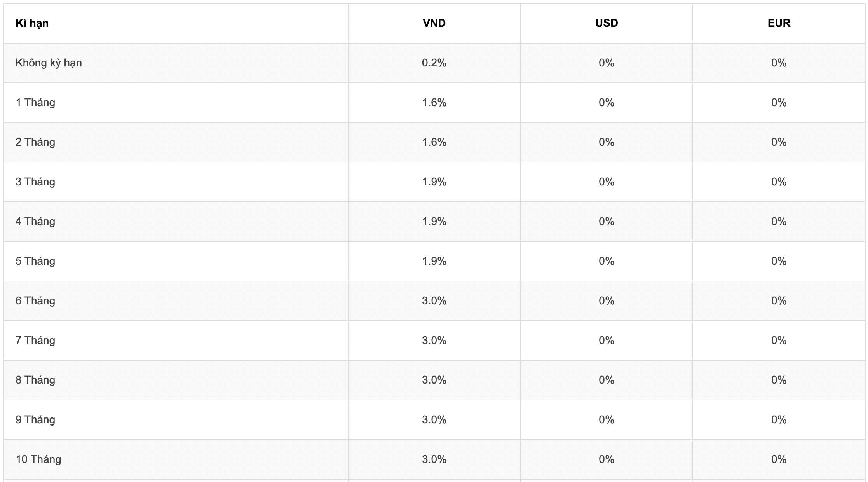Click the 1.6% rate for 2 Tháng
This screenshot has height=482, width=868.
pyautogui.click(x=434, y=142)
